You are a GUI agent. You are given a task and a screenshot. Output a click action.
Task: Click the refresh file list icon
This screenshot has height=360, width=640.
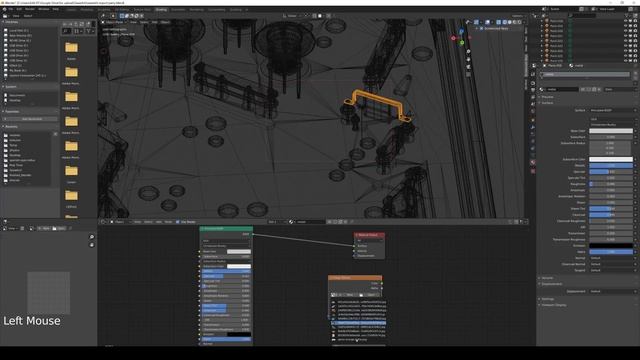(81, 24)
